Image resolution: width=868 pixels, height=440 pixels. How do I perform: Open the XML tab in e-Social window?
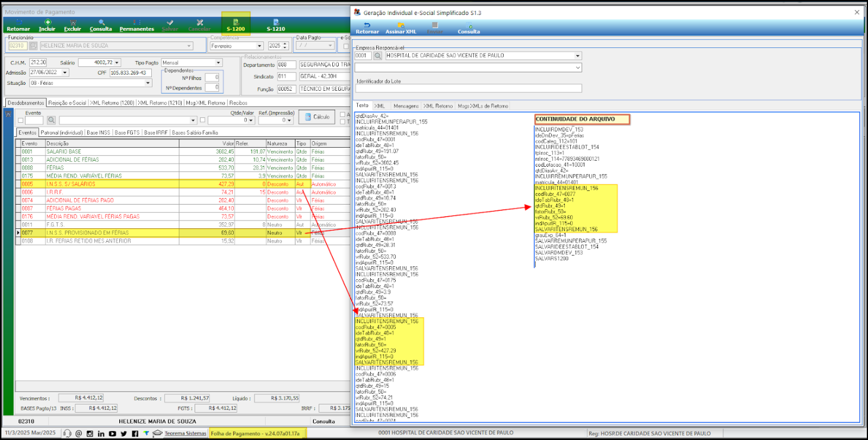379,106
